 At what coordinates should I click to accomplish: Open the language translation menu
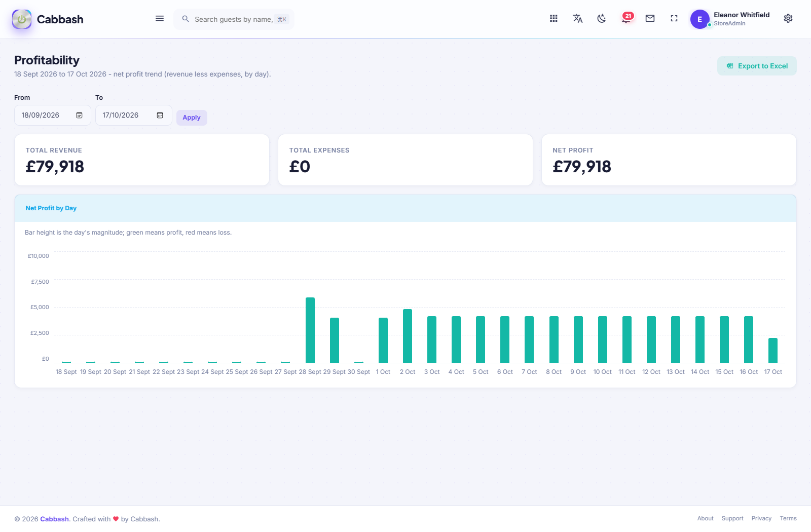pyautogui.click(x=577, y=19)
